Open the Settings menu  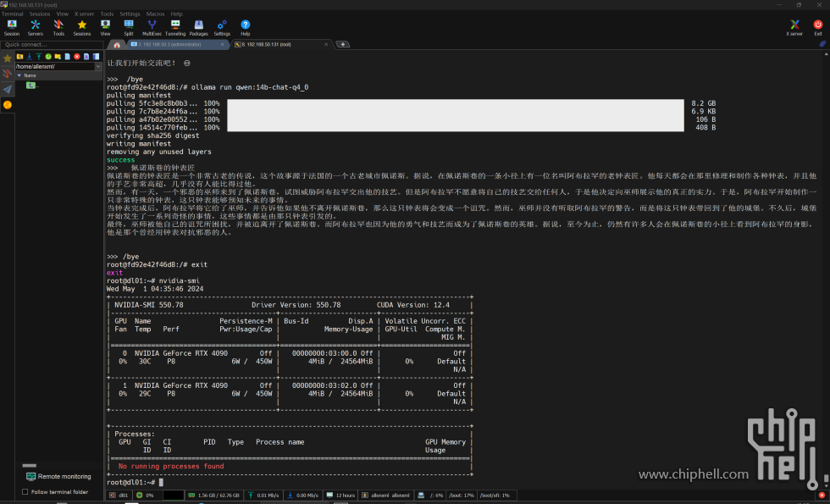click(130, 14)
